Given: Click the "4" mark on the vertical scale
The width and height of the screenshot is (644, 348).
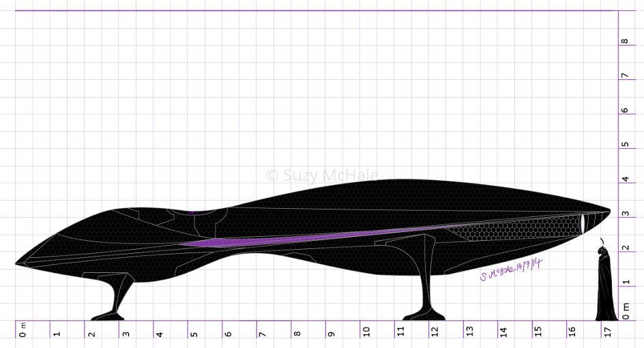Looking at the screenshot, I should pyautogui.click(x=625, y=179).
